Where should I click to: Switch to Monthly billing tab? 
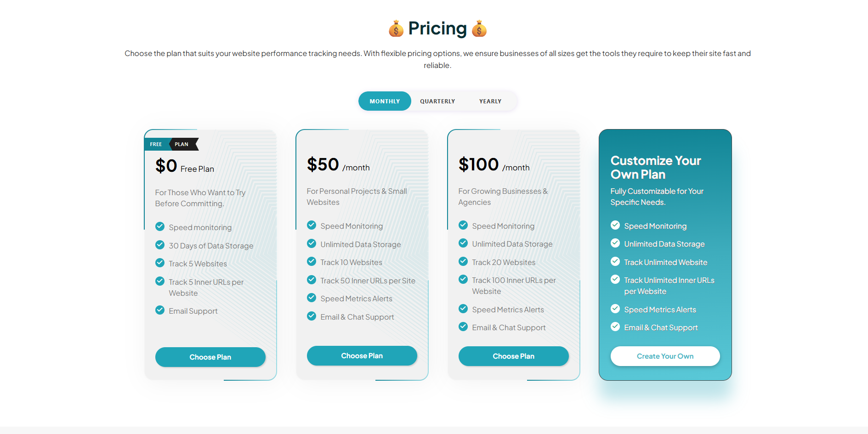pyautogui.click(x=385, y=101)
